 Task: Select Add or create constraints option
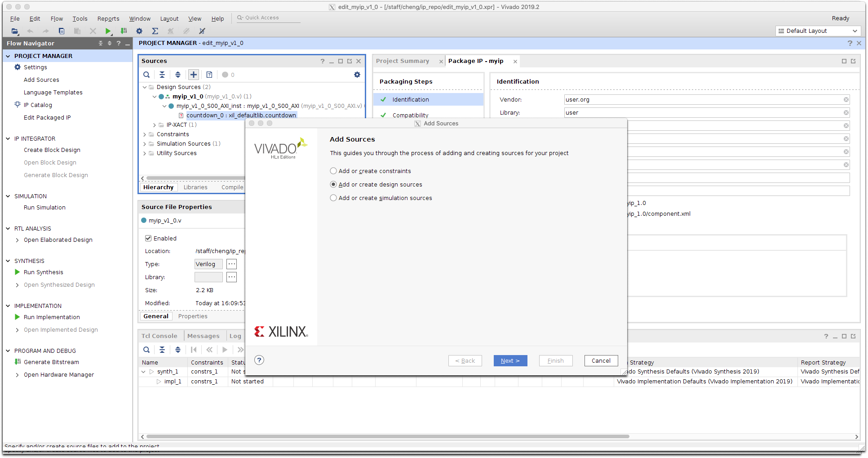[333, 171]
